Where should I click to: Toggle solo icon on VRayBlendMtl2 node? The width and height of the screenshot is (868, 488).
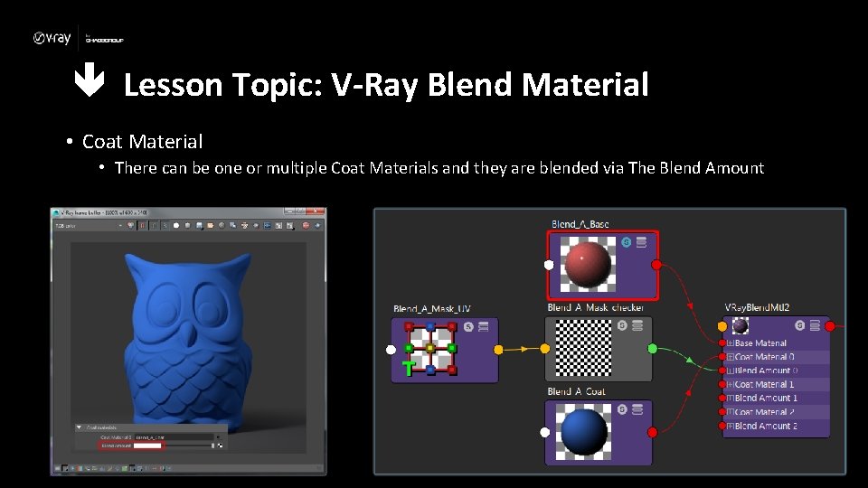(800, 325)
